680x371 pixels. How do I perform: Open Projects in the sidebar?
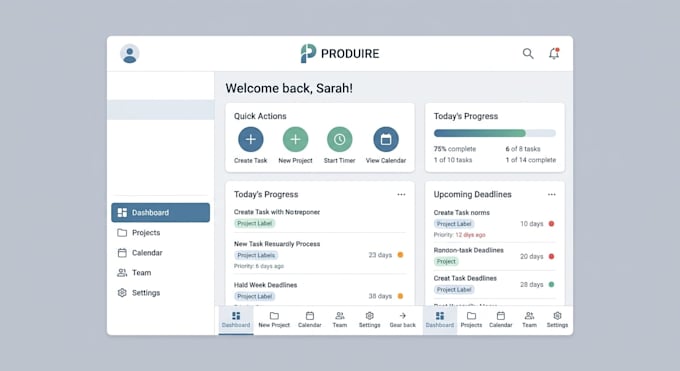[x=160, y=233]
